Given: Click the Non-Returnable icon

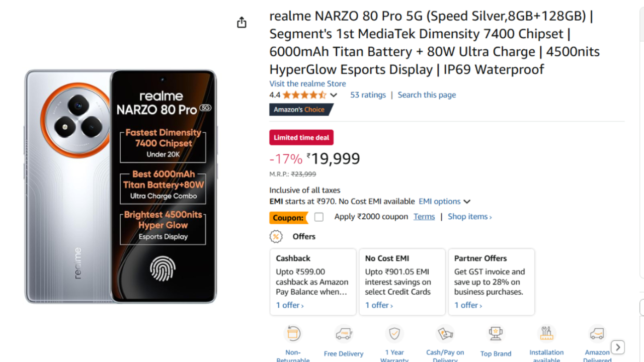Looking at the screenshot, I should point(293,334).
